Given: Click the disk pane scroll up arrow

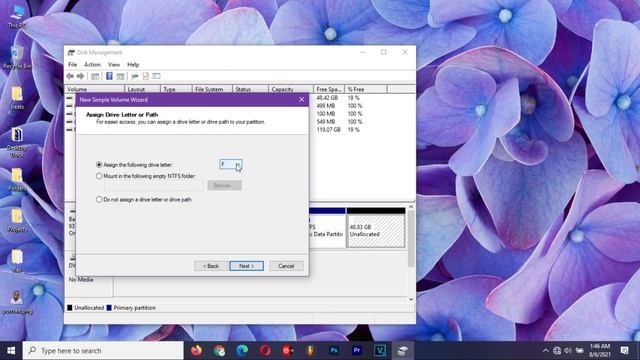Looking at the screenshot, I should point(411,207).
